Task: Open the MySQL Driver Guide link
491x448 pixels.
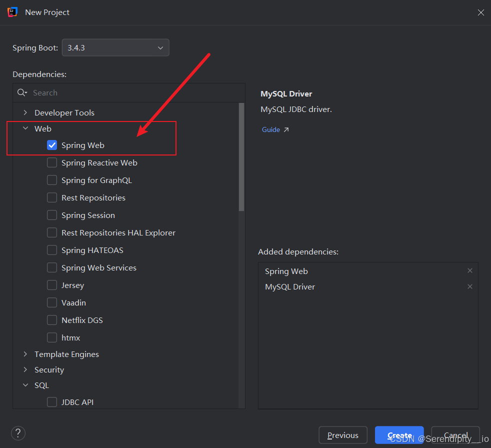Action: (x=271, y=129)
